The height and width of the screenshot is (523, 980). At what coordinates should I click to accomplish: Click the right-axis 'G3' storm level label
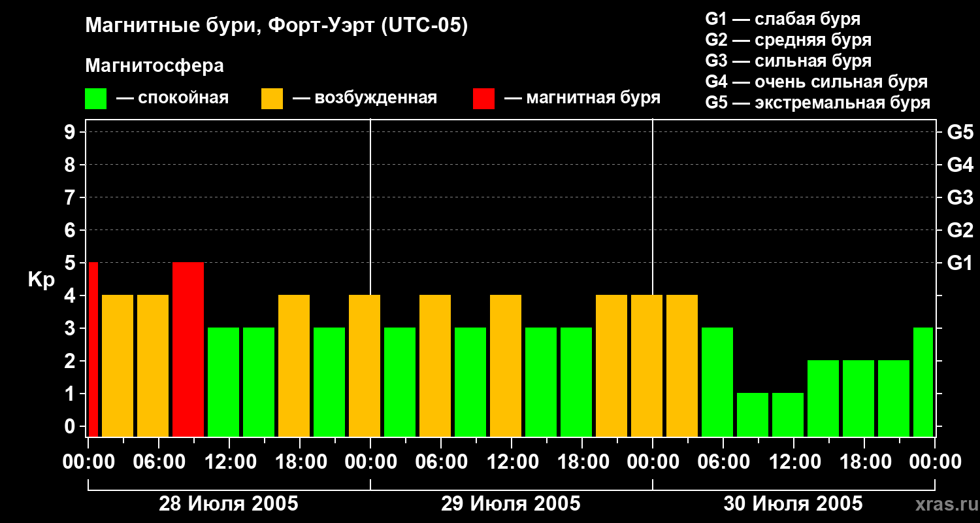coord(960,197)
